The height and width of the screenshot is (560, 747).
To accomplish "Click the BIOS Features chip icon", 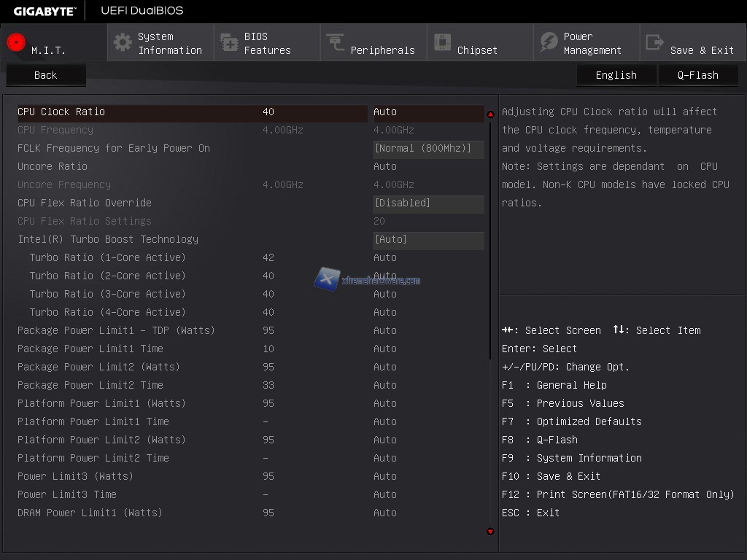I will [x=229, y=42].
